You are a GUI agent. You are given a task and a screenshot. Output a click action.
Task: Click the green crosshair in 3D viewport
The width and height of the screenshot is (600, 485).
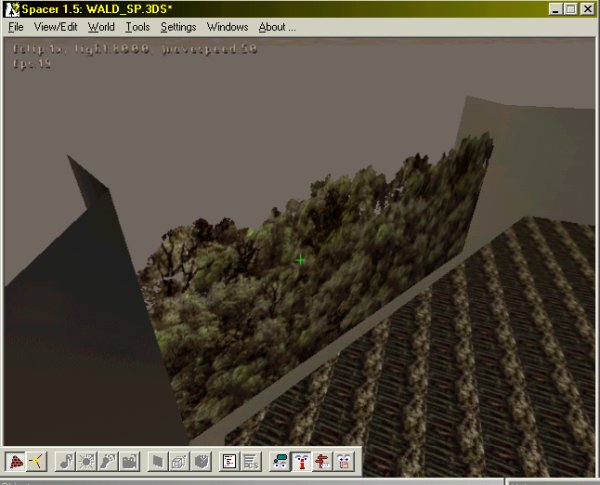pos(301,260)
